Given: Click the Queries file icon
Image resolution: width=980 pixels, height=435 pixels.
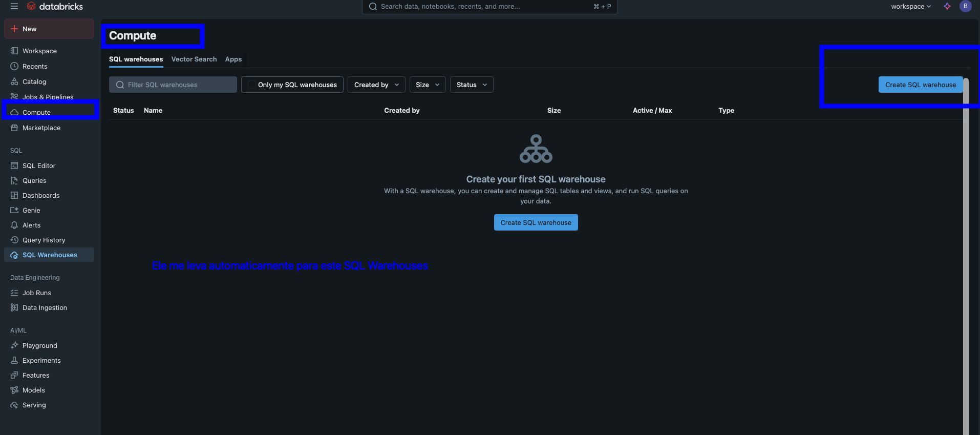Looking at the screenshot, I should click(x=14, y=180).
